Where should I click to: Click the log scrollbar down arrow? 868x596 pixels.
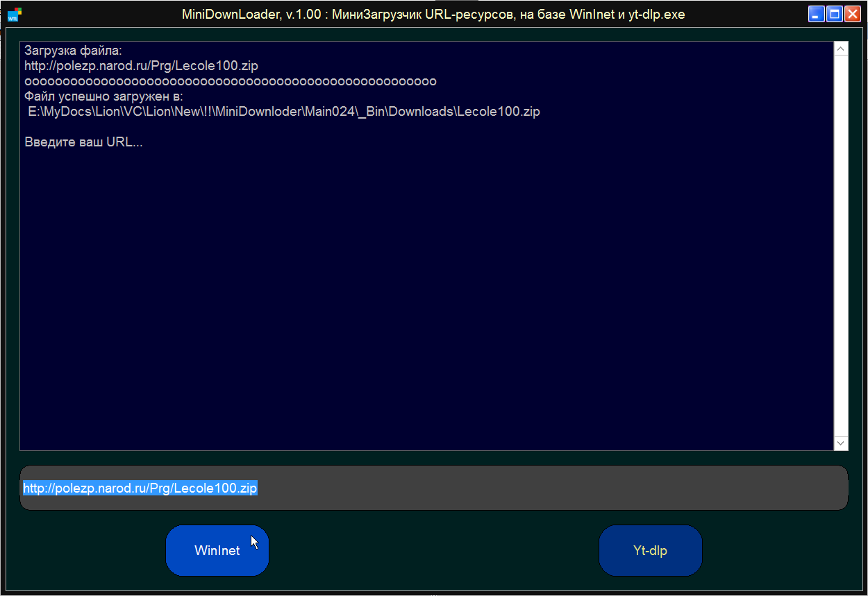[x=840, y=443]
